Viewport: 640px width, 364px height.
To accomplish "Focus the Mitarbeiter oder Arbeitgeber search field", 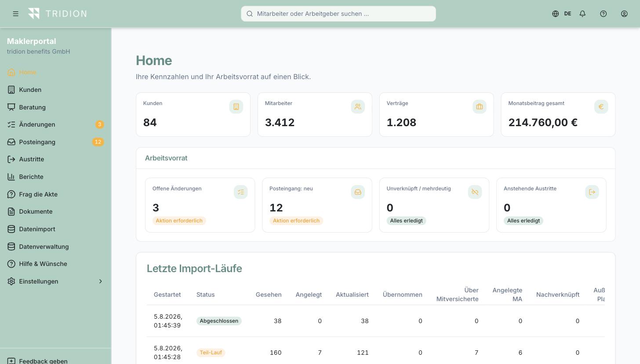I will point(338,14).
